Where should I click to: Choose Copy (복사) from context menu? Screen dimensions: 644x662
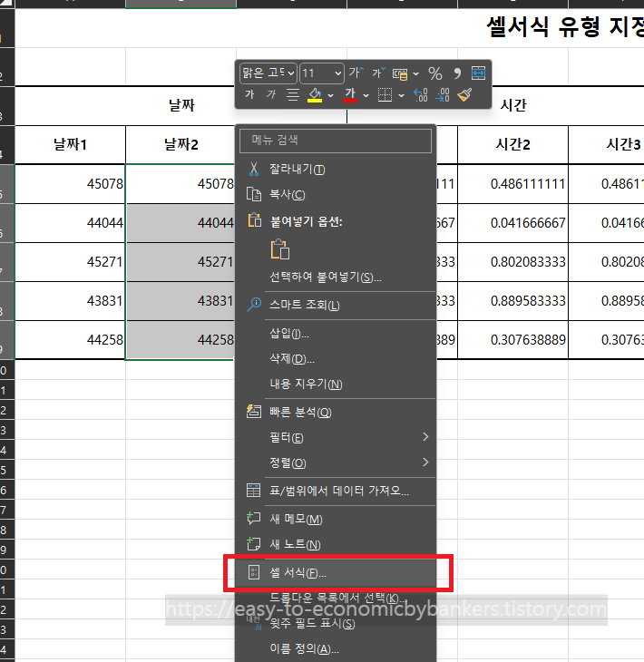(336, 195)
